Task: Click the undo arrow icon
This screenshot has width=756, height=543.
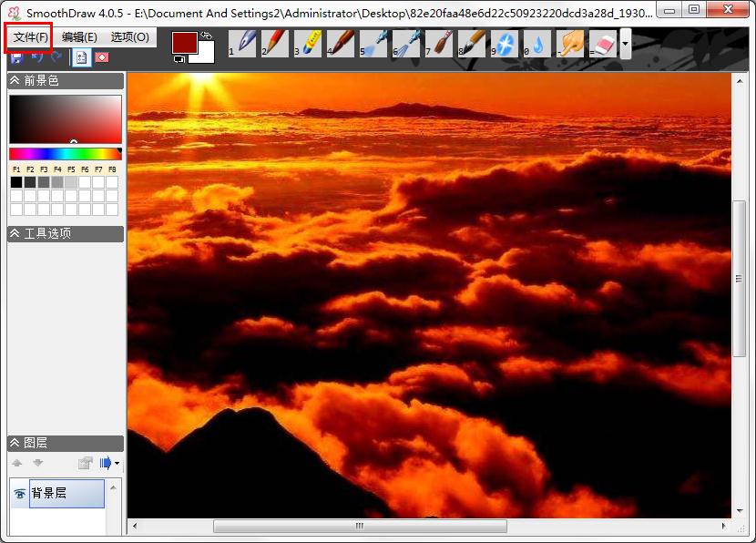Action: click(37, 56)
